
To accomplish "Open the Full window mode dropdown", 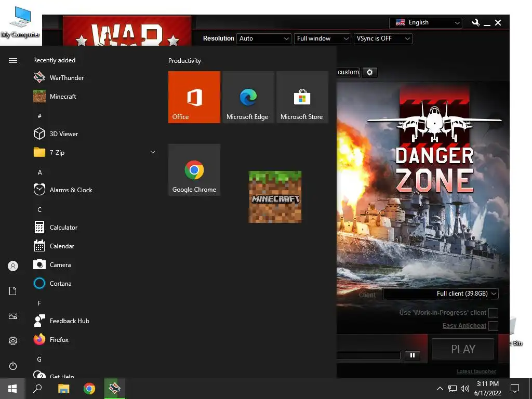I will pyautogui.click(x=322, y=38).
